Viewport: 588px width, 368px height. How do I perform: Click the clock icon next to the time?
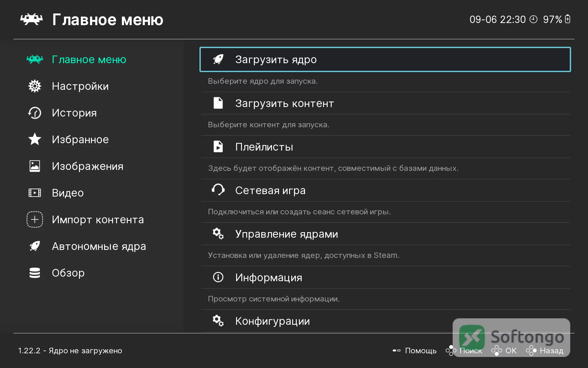tap(533, 19)
